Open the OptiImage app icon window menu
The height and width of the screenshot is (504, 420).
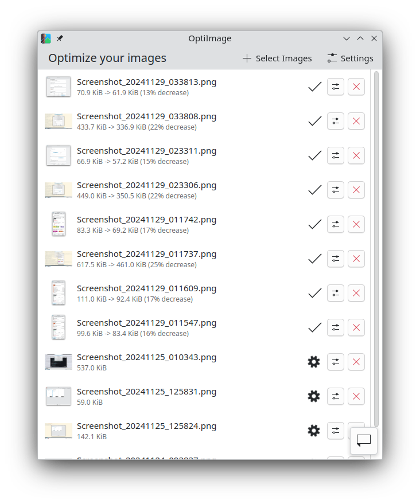pos(46,38)
